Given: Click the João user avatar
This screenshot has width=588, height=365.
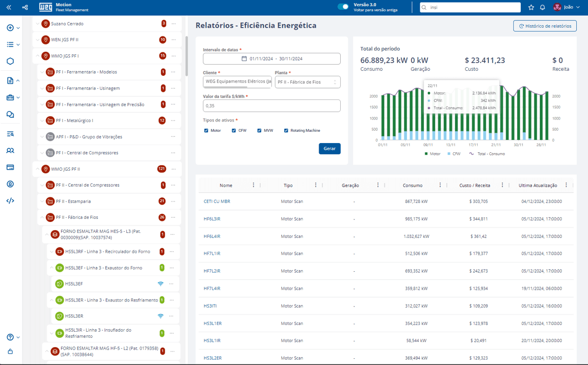Looking at the screenshot, I should 557,7.
